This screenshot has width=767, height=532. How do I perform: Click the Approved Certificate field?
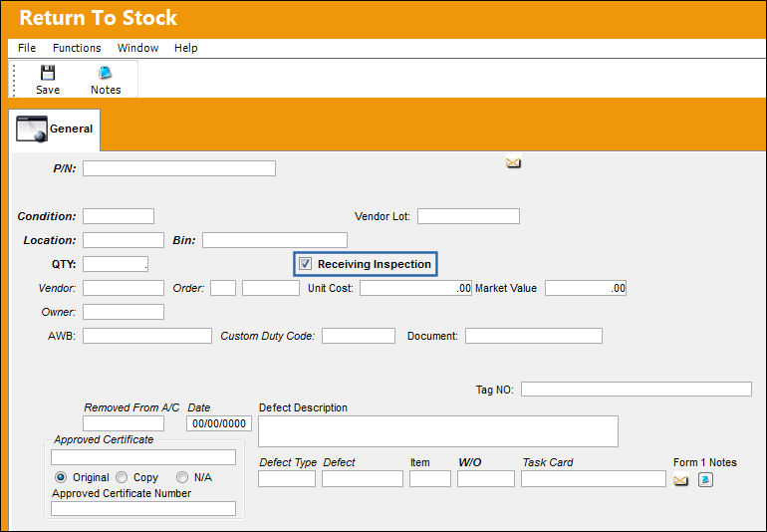[x=143, y=457]
